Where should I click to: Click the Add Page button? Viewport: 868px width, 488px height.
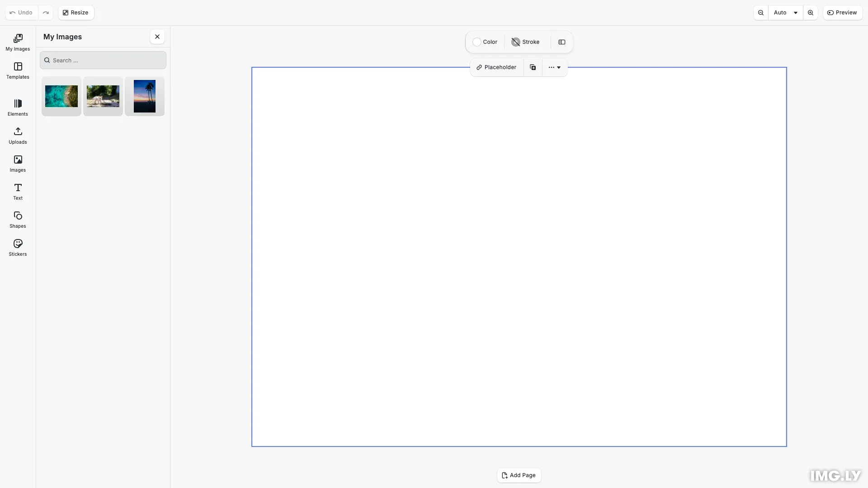click(x=519, y=475)
